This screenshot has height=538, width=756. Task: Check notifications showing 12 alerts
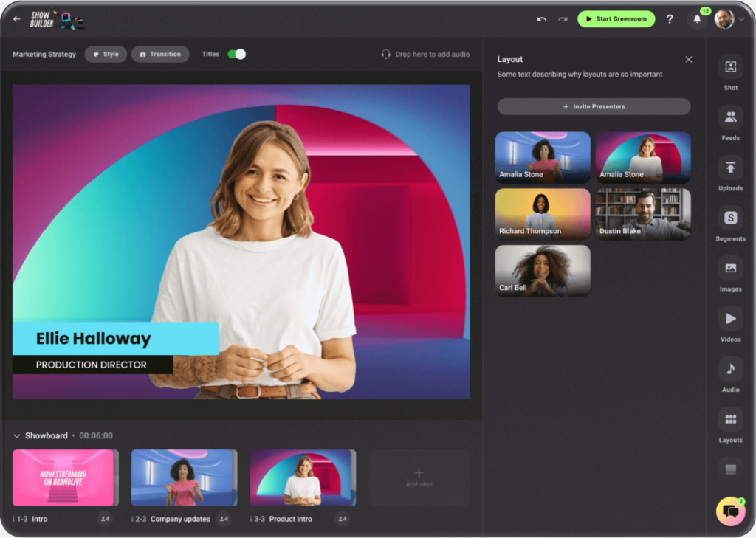(697, 19)
